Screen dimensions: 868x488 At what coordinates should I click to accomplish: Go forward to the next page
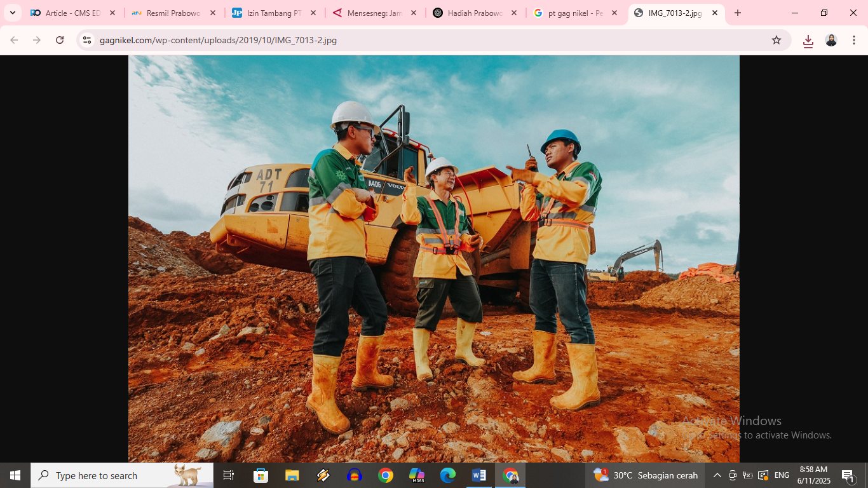[x=37, y=40]
